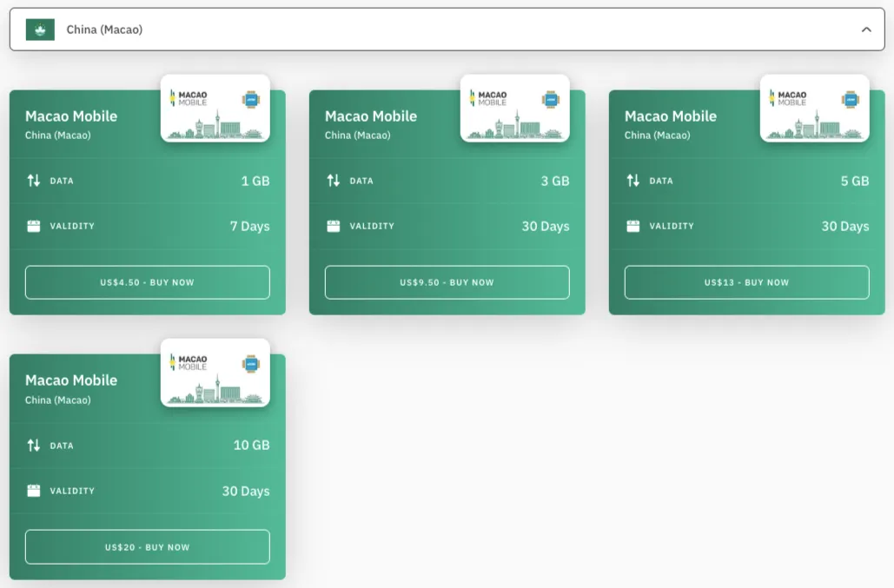894x588 pixels.
Task: Click the validity calendar icon on 7 Days card
Action: pyautogui.click(x=34, y=226)
